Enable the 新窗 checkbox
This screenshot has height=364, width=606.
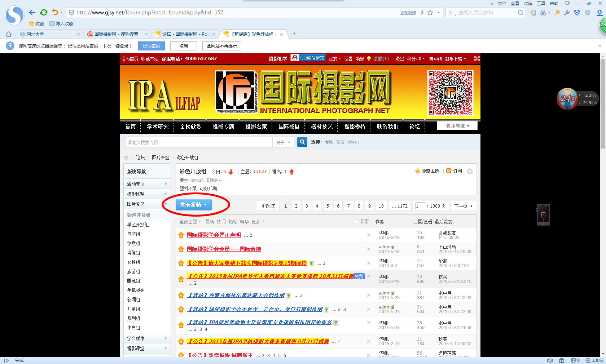(x=357, y=221)
